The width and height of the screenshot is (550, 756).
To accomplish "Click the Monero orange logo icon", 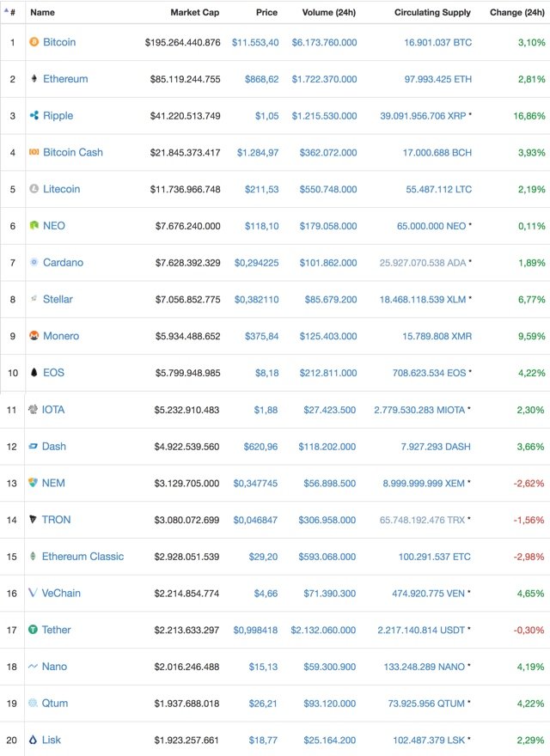I will tap(34, 336).
